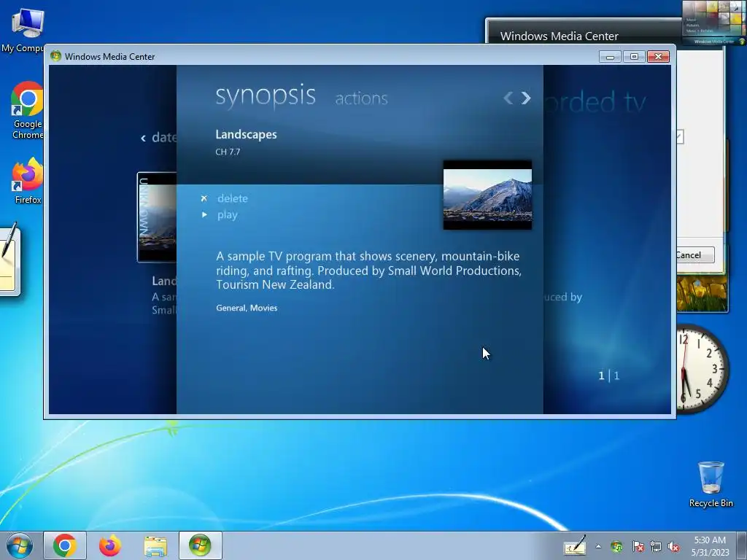
Task: Open Windows Explorer from the taskbar
Action: 155,545
